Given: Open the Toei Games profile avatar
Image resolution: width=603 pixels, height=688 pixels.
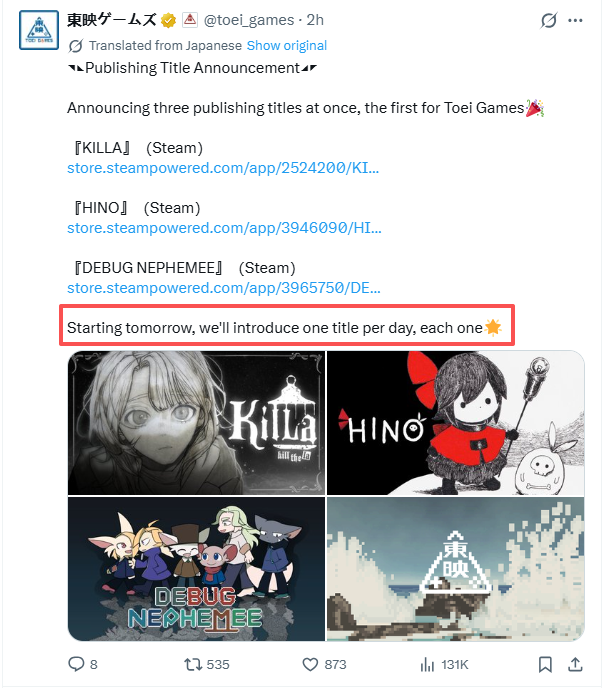Looking at the screenshot, I should point(39,30).
